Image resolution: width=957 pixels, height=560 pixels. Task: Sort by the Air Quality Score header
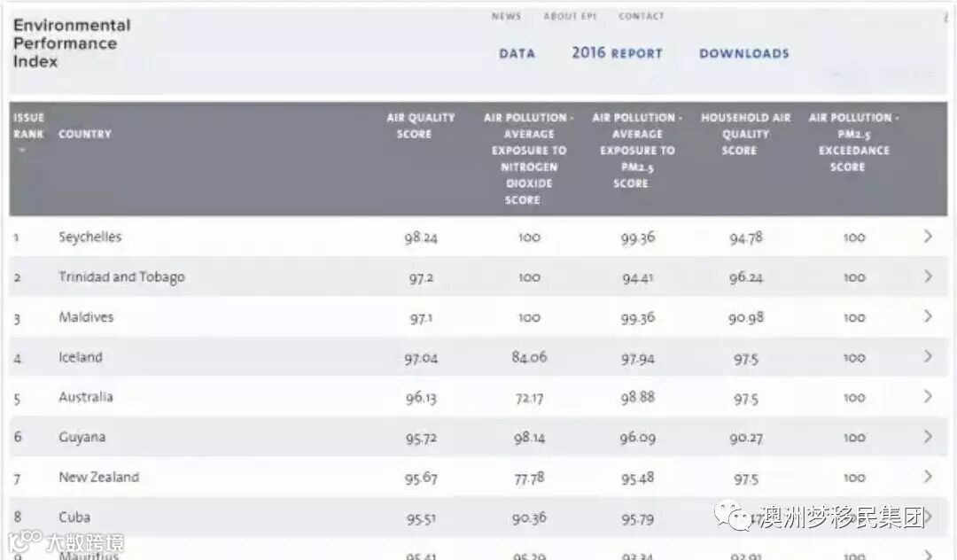pyautogui.click(x=421, y=126)
